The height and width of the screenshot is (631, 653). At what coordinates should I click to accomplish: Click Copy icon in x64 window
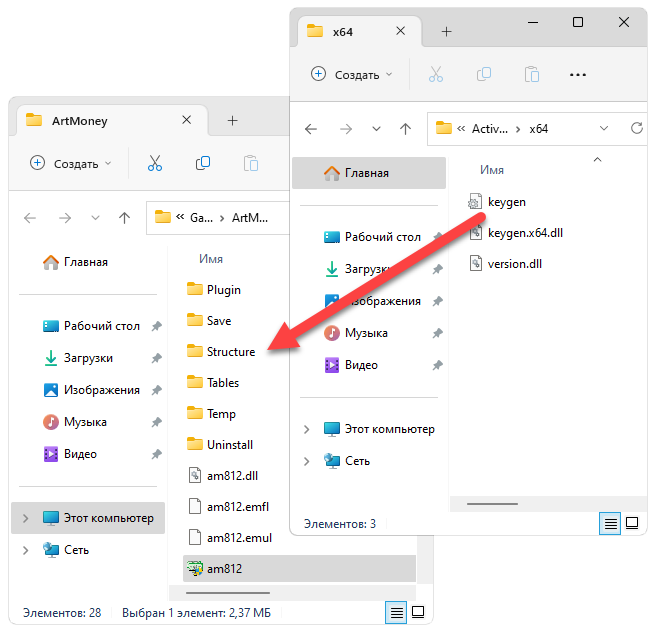pos(484,75)
